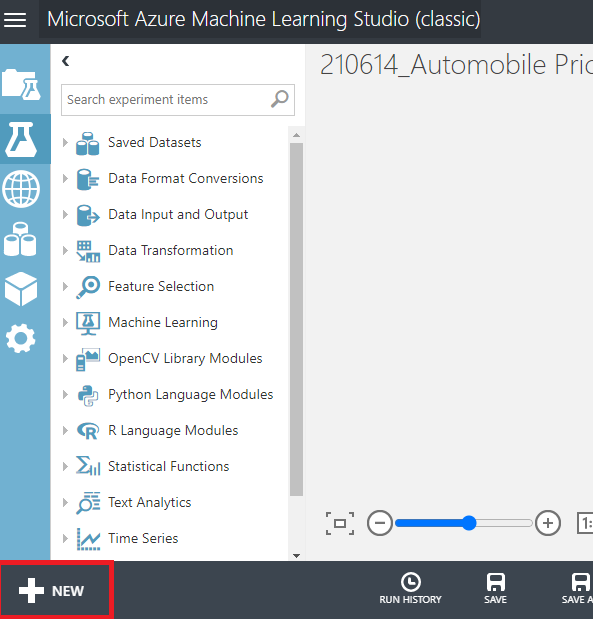Click the zoom slider handle

tap(469, 523)
